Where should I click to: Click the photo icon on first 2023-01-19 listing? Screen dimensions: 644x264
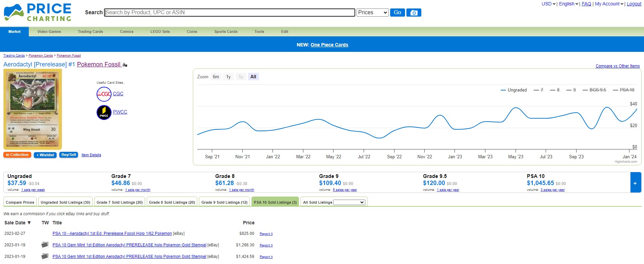tap(45, 245)
